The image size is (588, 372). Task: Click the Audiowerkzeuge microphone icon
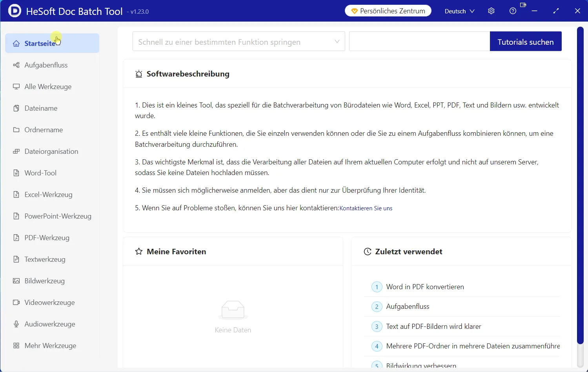pos(16,324)
